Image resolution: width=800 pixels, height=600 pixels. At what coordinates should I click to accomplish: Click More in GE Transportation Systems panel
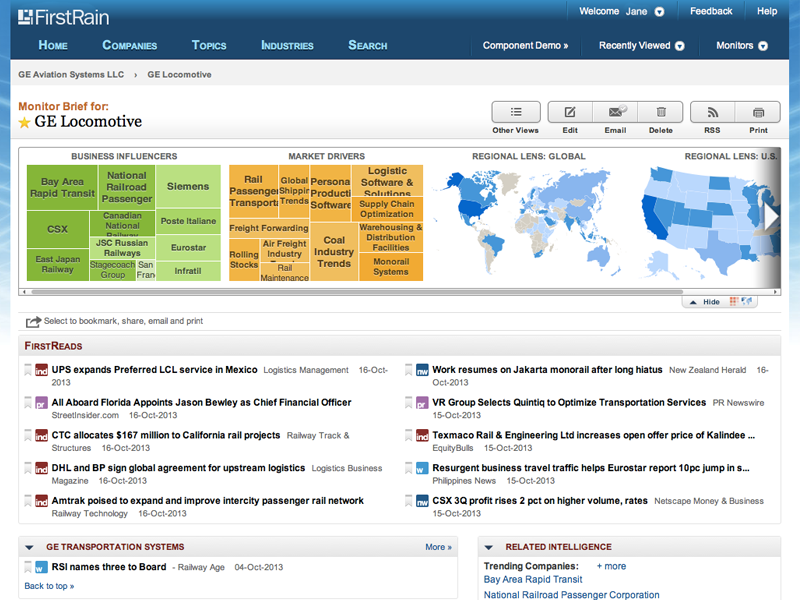[x=436, y=546]
